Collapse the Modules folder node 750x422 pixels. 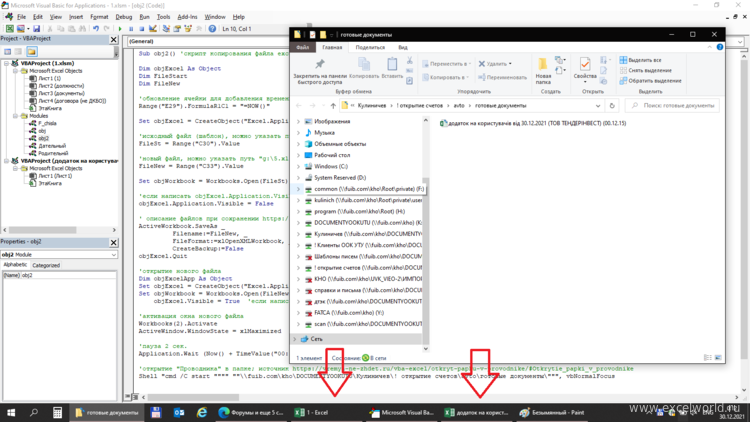click(x=15, y=116)
